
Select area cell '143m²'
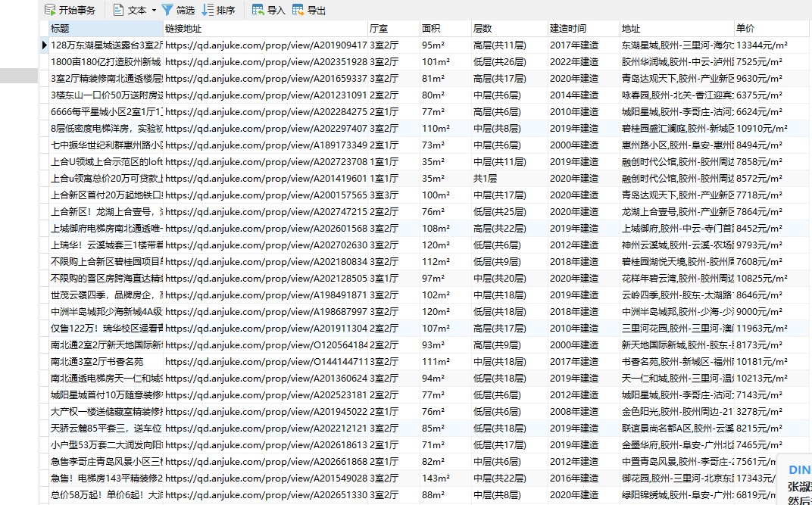pos(445,478)
